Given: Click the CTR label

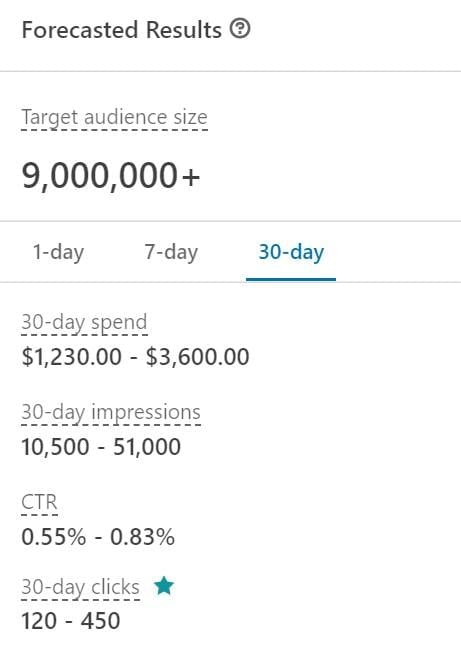Looking at the screenshot, I should coord(39,503).
